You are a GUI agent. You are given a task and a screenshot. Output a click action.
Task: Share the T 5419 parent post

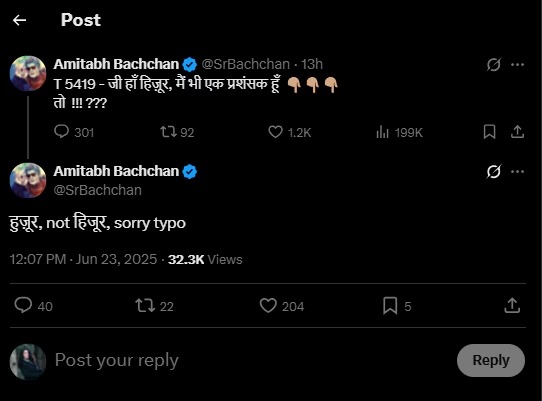[517, 132]
